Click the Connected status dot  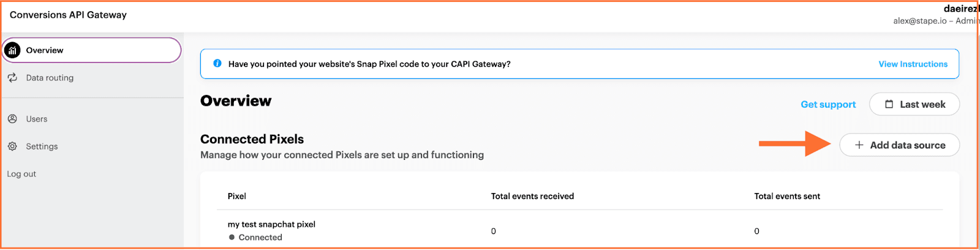(232, 237)
